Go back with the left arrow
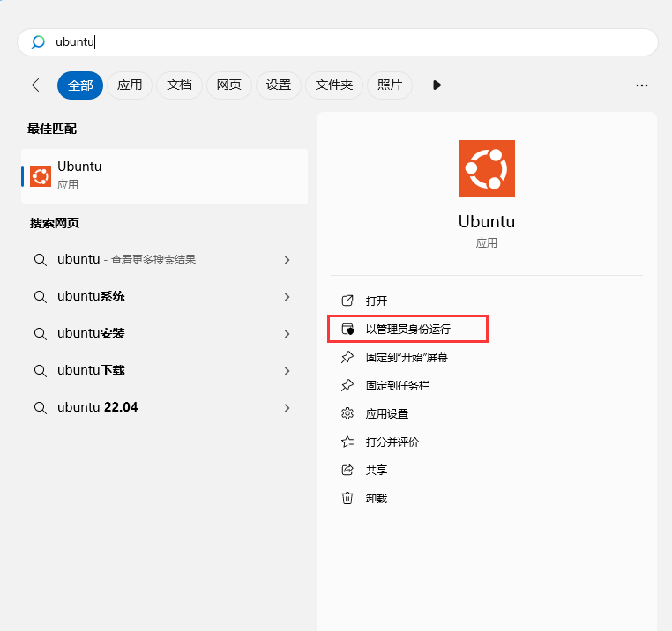The height and width of the screenshot is (631, 672). (x=39, y=85)
